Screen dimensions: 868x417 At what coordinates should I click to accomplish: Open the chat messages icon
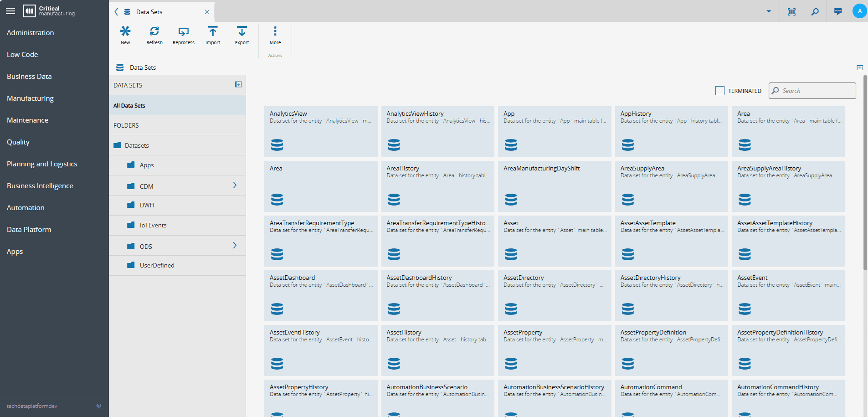(838, 11)
